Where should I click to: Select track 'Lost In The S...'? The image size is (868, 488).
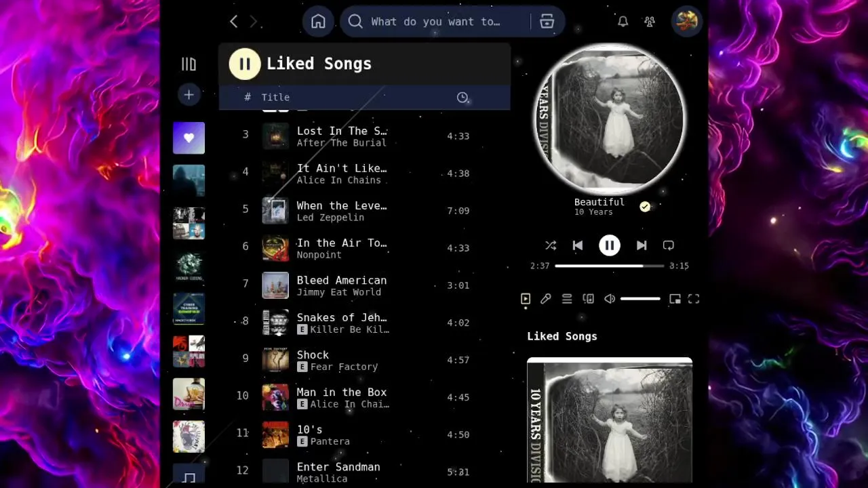342,131
